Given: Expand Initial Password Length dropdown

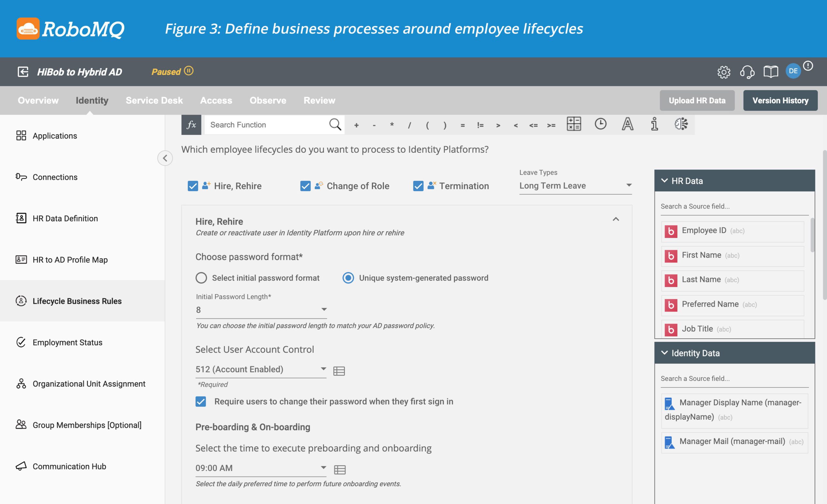Looking at the screenshot, I should tap(261, 310).
